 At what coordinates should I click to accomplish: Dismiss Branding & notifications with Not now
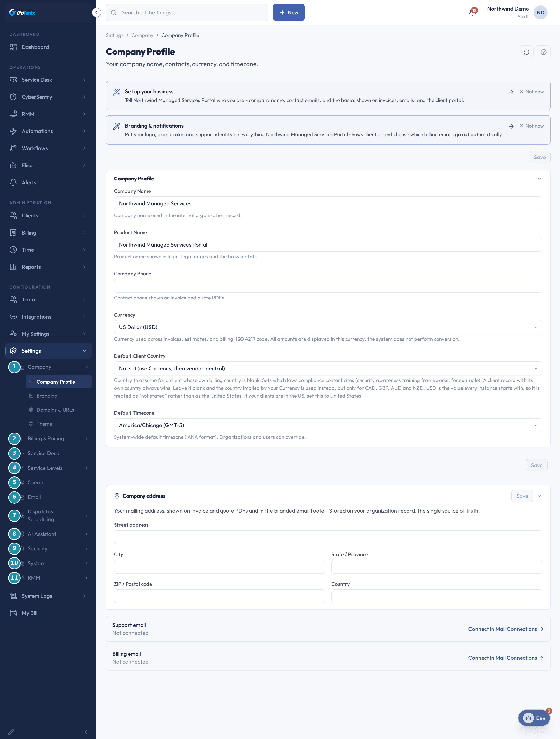(x=532, y=126)
